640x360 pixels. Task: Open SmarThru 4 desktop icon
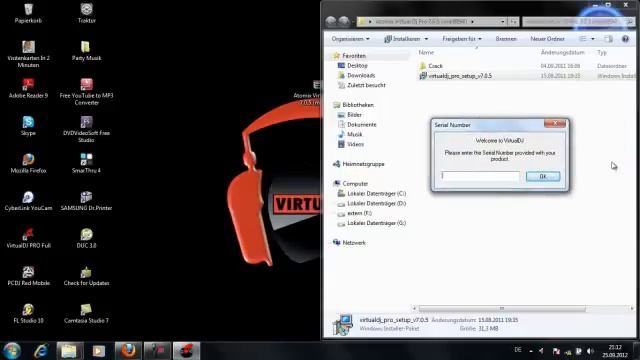click(86, 163)
